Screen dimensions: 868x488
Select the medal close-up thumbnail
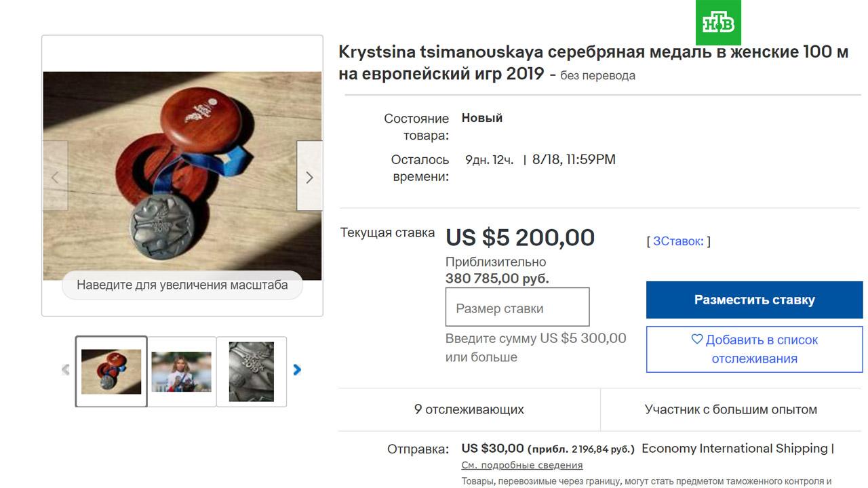coord(252,371)
